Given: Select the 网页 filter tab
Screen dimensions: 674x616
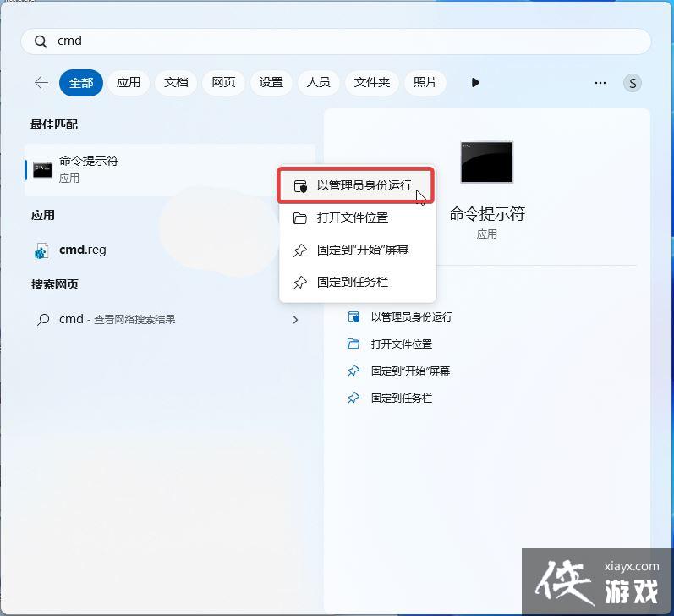Looking at the screenshot, I should click(223, 82).
